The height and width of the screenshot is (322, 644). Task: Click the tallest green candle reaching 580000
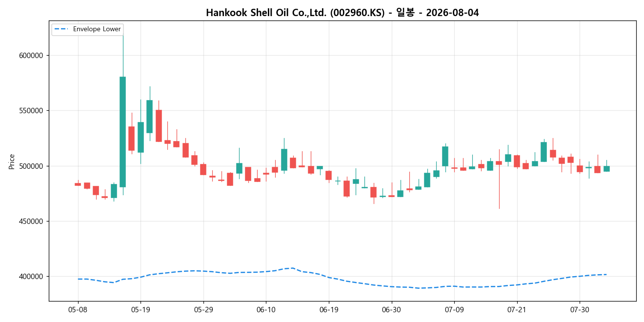[x=123, y=132]
